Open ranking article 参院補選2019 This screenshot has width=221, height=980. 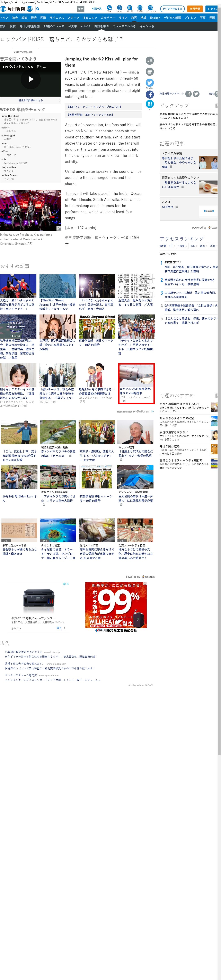[191, 267]
